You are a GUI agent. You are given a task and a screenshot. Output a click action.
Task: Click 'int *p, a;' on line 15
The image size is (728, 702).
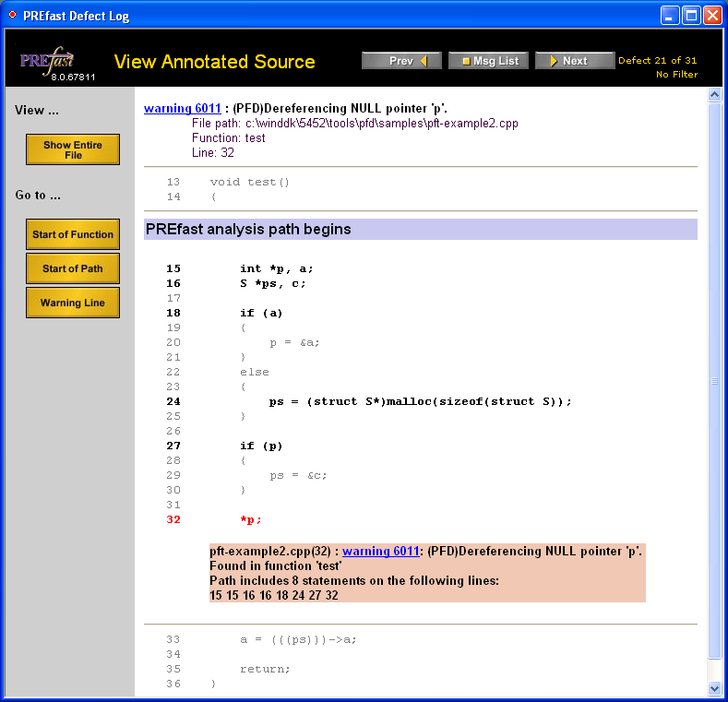pyautogui.click(x=277, y=268)
